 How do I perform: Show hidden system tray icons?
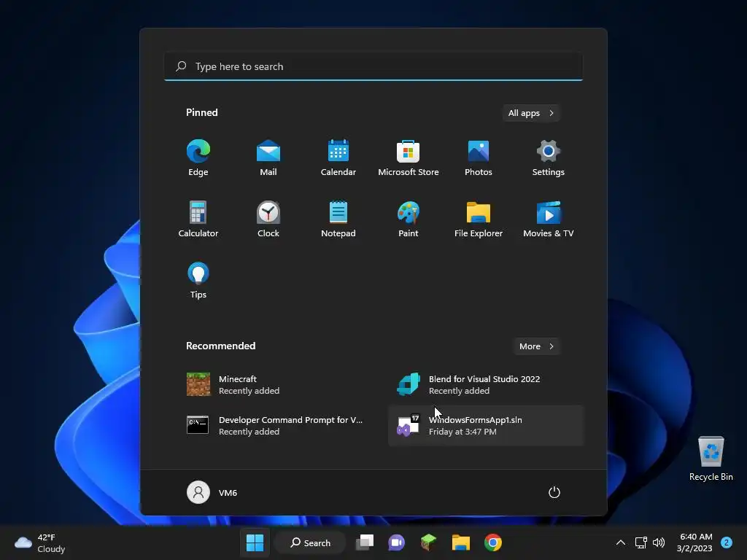(x=620, y=542)
